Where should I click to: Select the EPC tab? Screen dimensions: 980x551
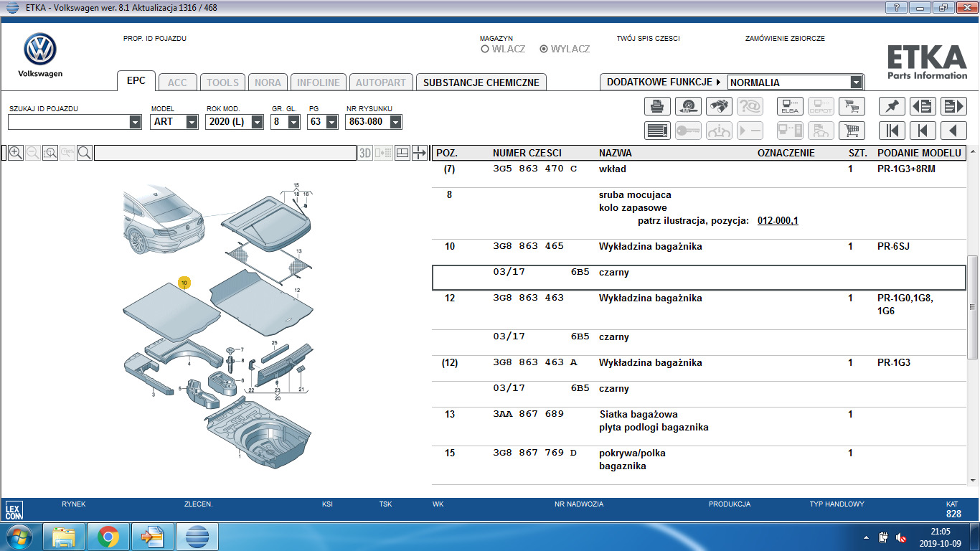coord(136,81)
